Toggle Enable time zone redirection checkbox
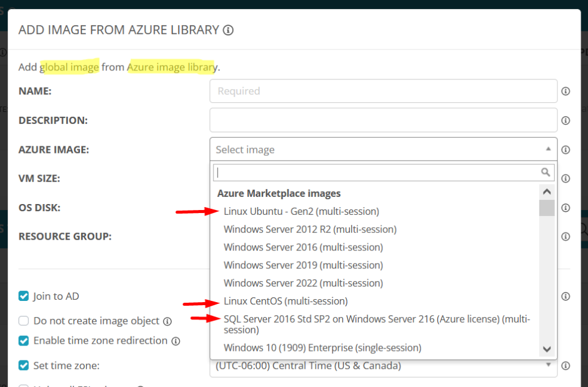Screen dimensions: 588x387 click(23, 341)
